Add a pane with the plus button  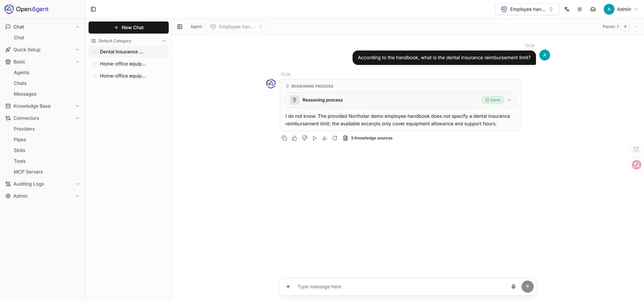(x=625, y=27)
